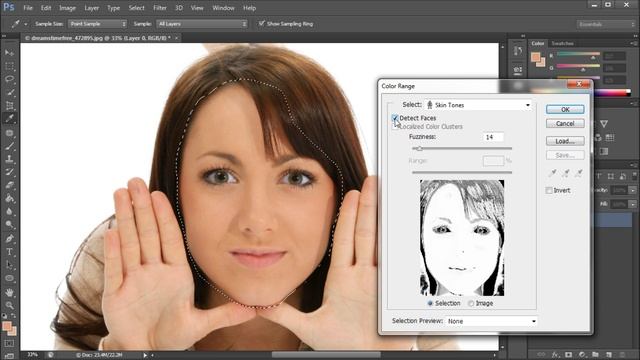Choose the Selection radio button
640x360 pixels.
point(430,303)
